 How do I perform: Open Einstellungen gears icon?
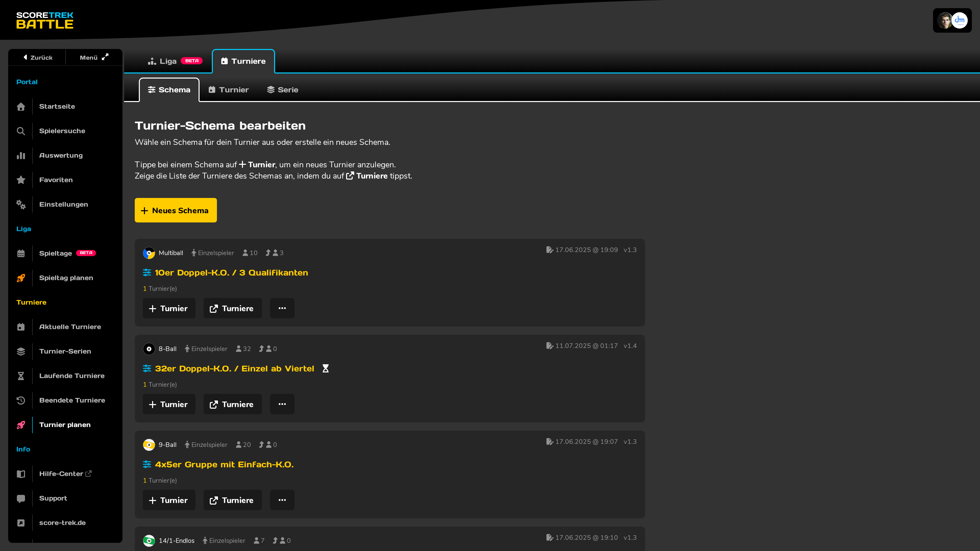tap(21, 205)
